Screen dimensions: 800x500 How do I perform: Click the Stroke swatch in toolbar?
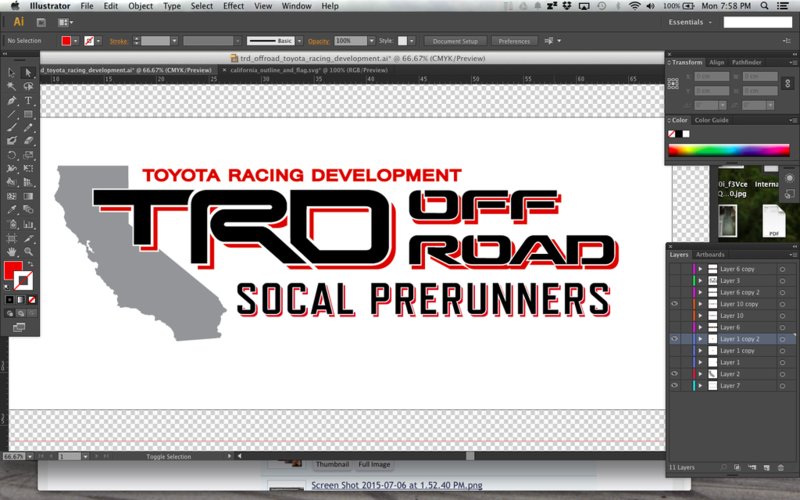click(x=23, y=281)
